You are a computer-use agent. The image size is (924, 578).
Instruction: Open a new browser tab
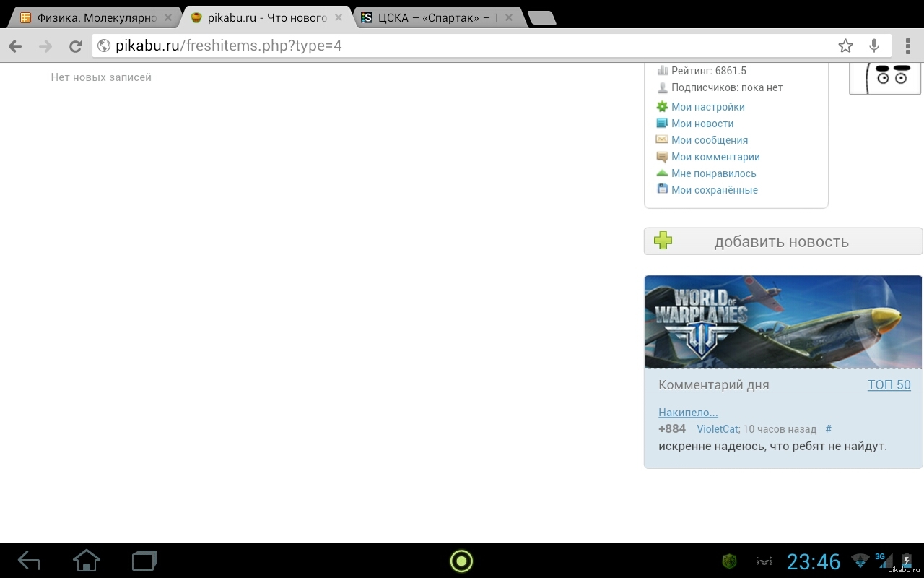[x=541, y=18]
